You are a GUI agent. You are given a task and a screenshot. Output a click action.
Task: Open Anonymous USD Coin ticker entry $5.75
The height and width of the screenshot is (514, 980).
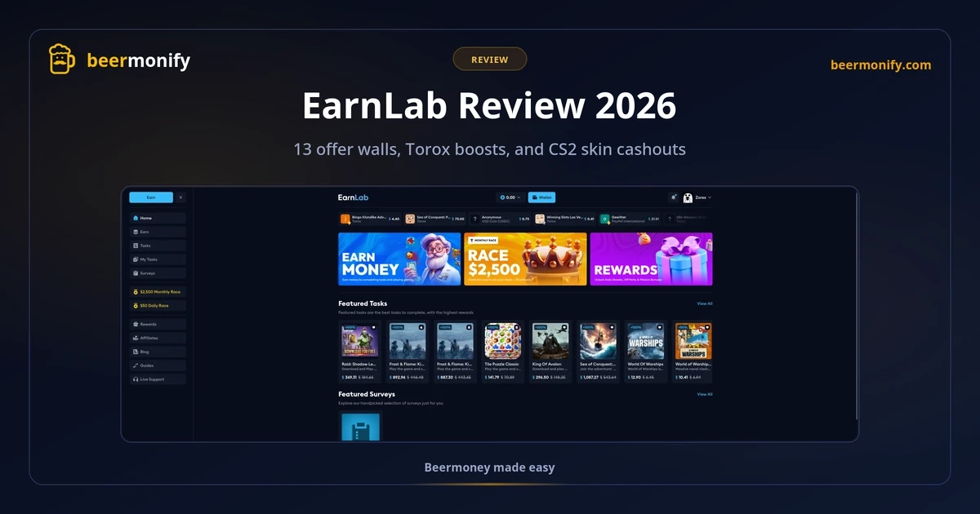click(500, 219)
